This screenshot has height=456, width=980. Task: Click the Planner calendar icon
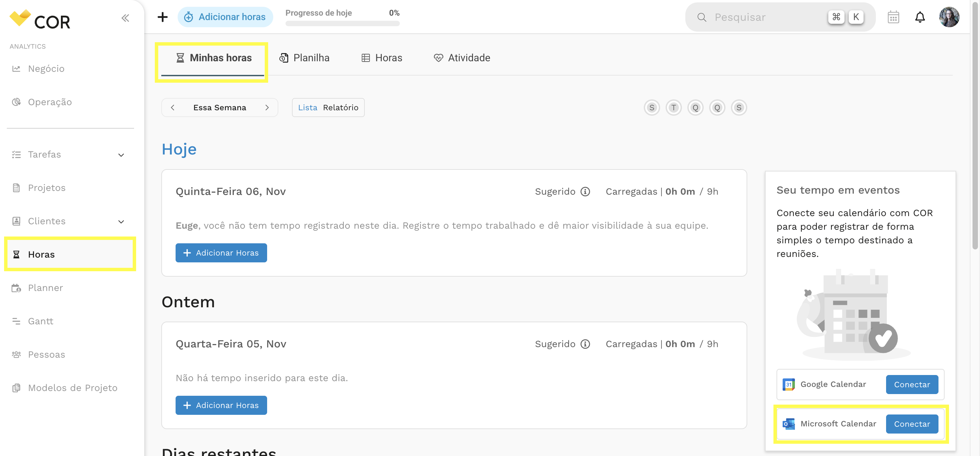(16, 288)
